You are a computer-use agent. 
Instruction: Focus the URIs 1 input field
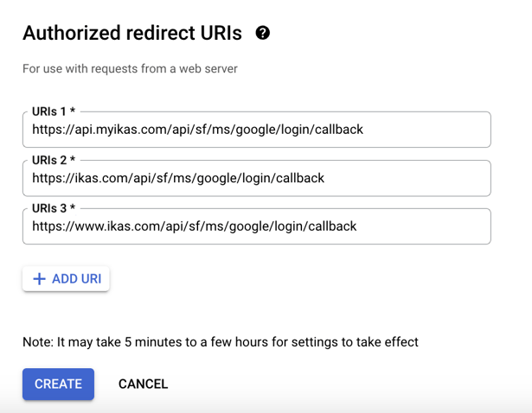[257, 130]
